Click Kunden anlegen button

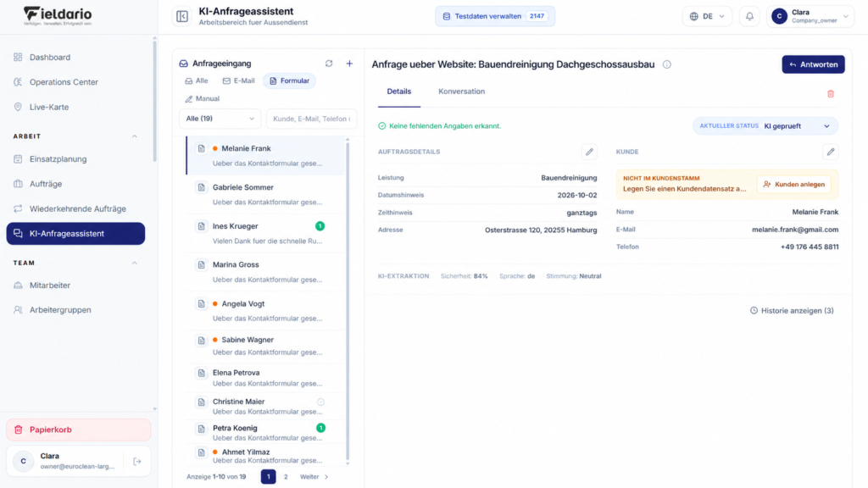[793, 184]
